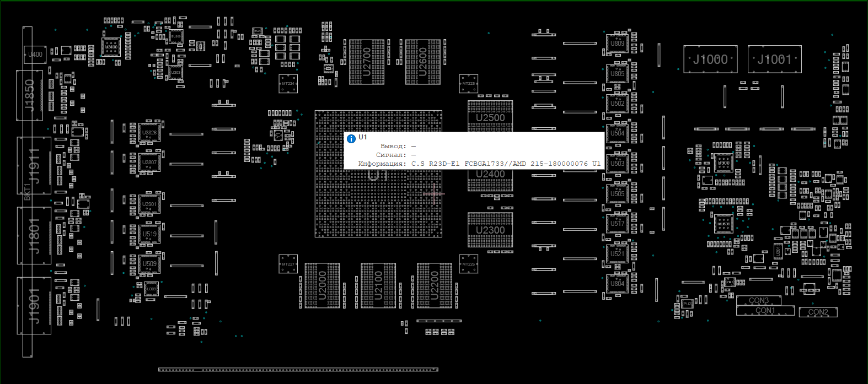Image resolution: width=868 pixels, height=384 pixels.
Task: Click the J1901 port connector
Action: 34,305
